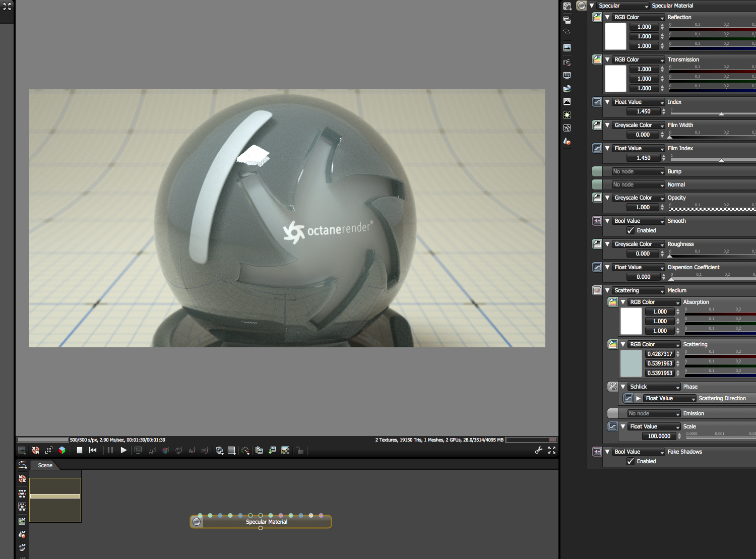
Task: Collapse the Medium Scattering section
Action: point(607,290)
